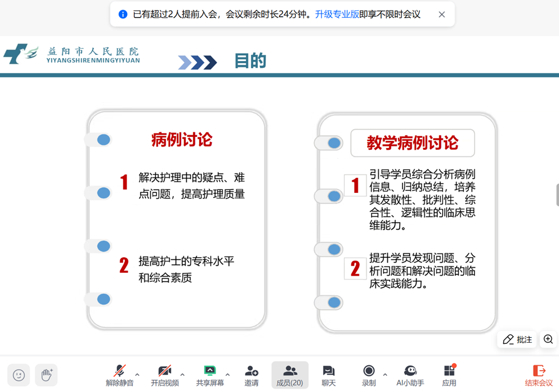Expand recording options arrow beside 录制
Screen dimensions: 559x392
(x=385, y=374)
